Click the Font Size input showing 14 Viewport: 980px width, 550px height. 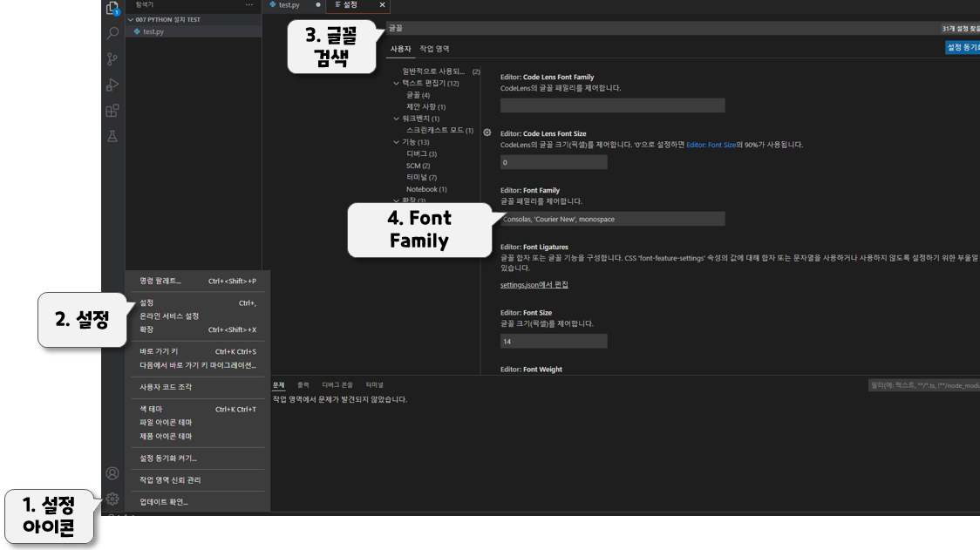click(554, 342)
